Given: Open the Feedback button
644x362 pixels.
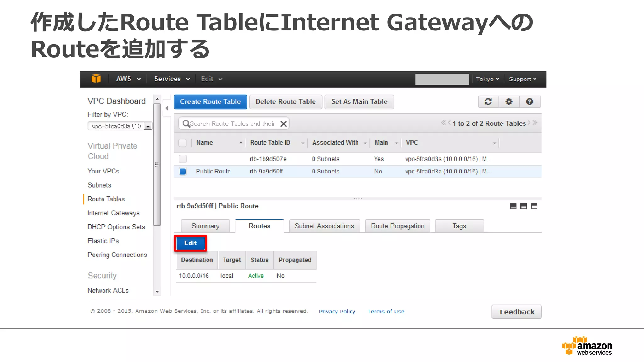Looking at the screenshot, I should (517, 312).
